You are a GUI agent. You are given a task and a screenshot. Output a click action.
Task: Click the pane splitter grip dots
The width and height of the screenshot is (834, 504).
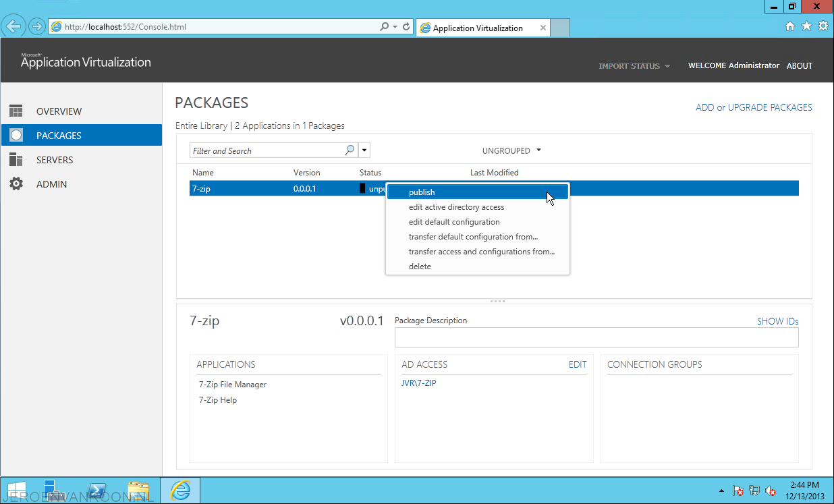point(497,302)
